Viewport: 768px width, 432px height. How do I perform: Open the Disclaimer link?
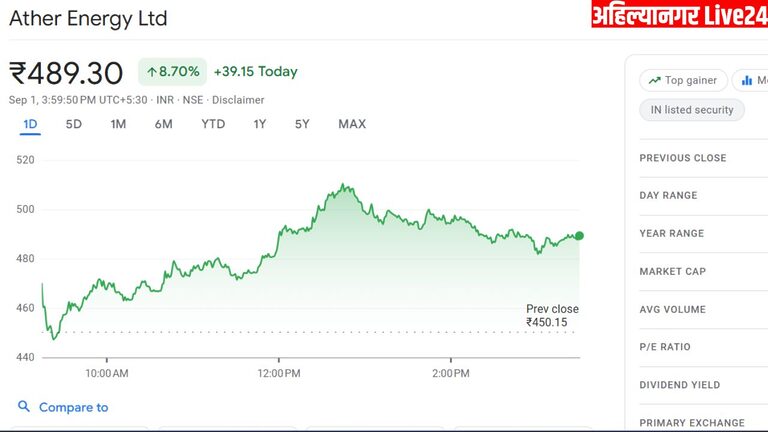[x=238, y=100]
